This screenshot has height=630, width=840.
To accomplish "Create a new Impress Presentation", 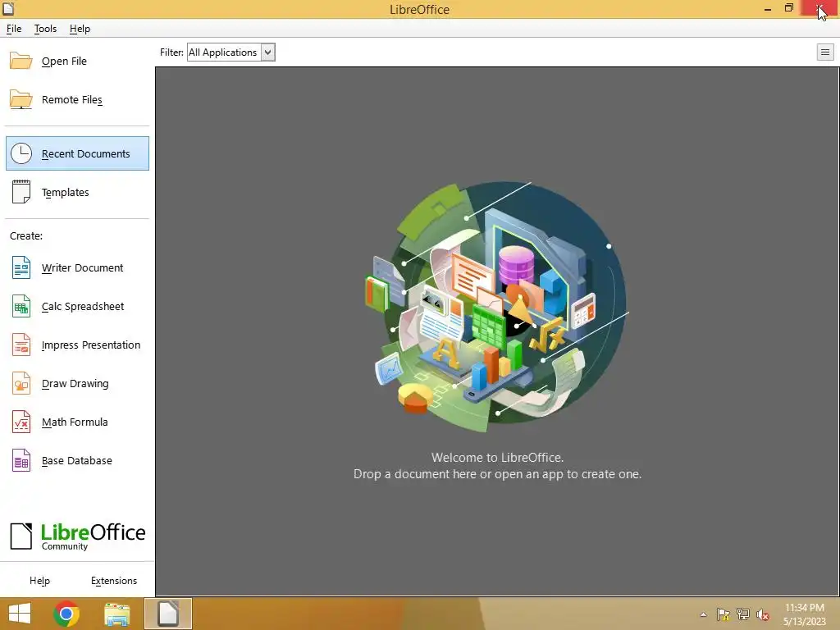I will [x=91, y=345].
